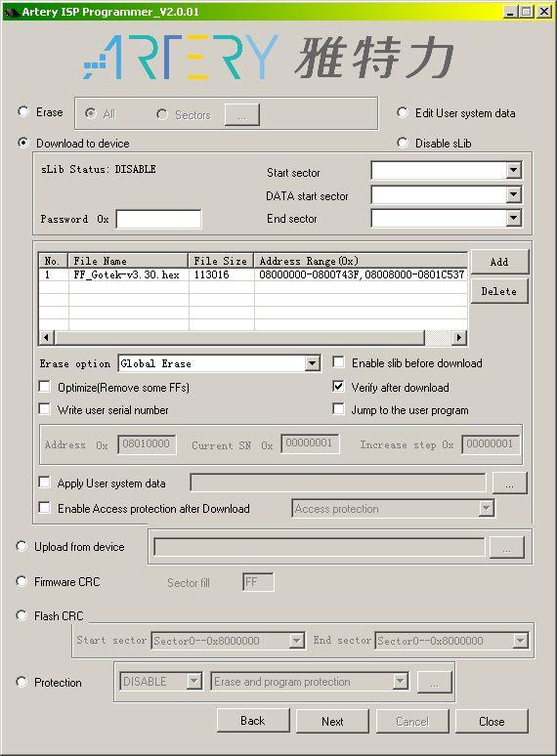This screenshot has height=756, width=557.
Task: Click the Add file button
Action: coord(499,262)
